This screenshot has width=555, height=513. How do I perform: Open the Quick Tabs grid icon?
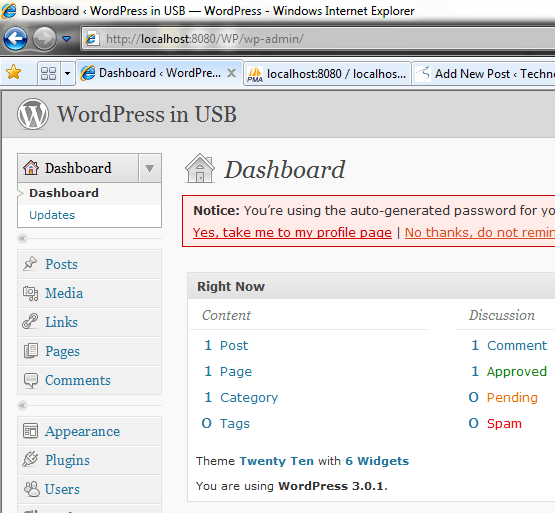[x=49, y=74]
